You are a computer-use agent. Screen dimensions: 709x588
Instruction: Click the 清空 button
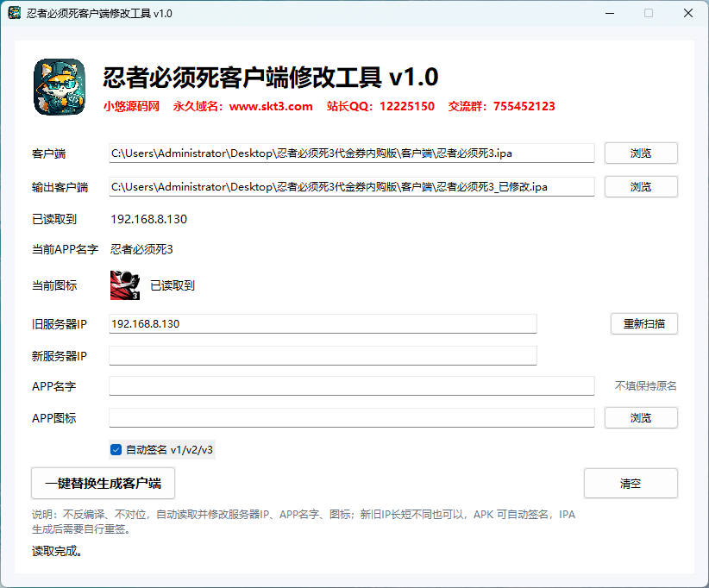click(x=631, y=483)
